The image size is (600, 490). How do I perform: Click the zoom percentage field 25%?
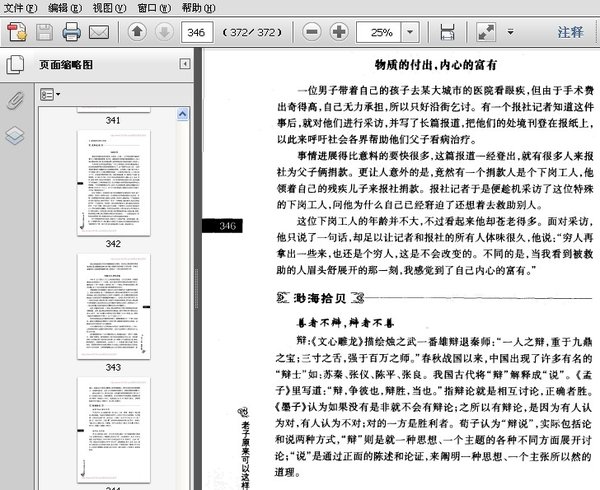(x=378, y=32)
